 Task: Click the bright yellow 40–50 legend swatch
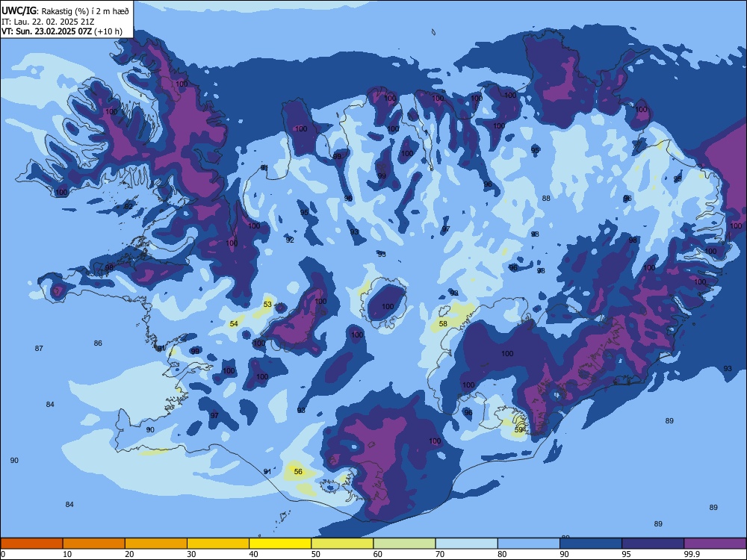(x=280, y=544)
